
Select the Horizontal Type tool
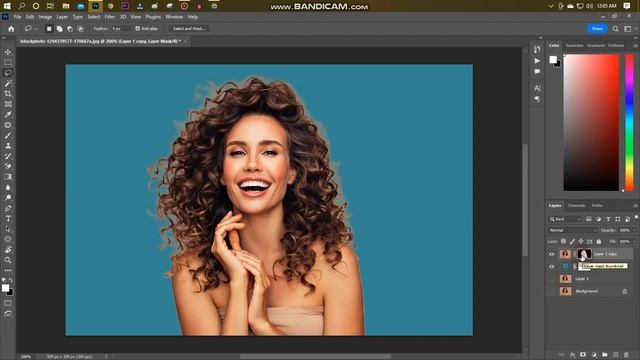(8, 219)
